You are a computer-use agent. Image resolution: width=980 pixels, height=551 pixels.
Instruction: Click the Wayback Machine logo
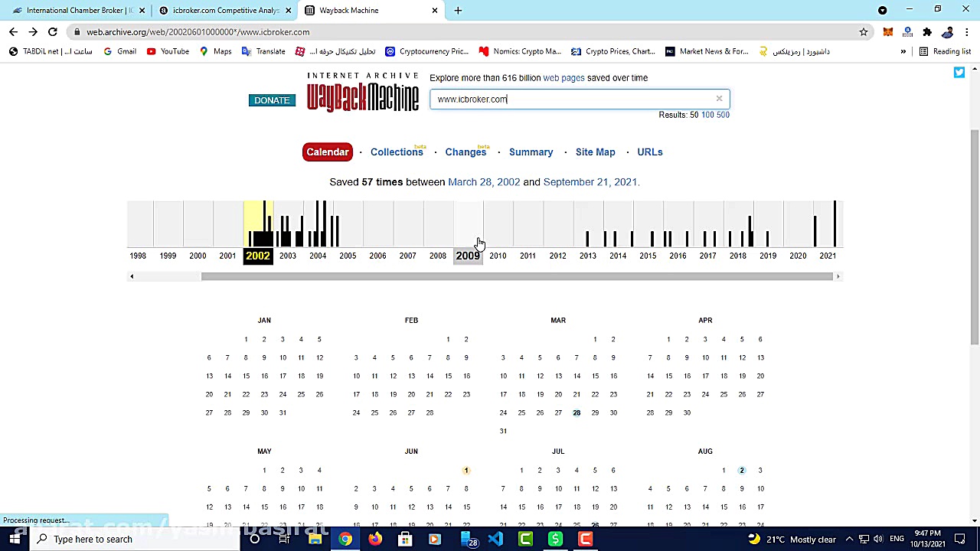click(x=363, y=93)
